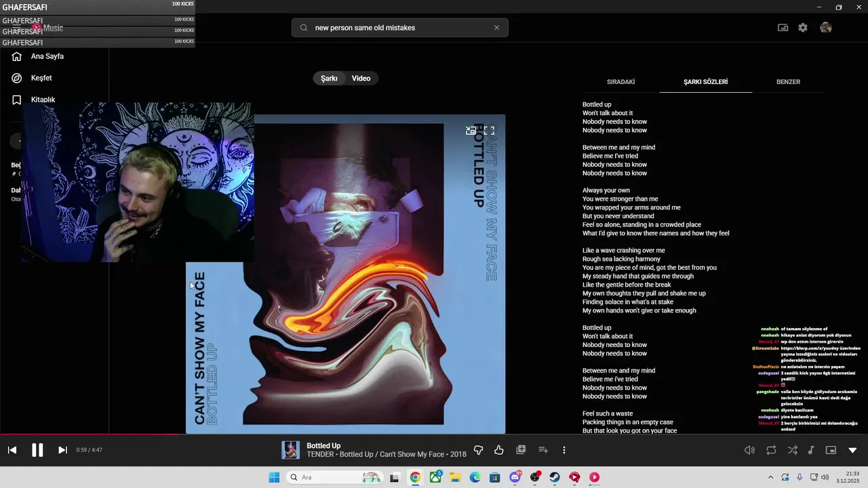The width and height of the screenshot is (868, 488).
Task: Open the BENZER tab
Action: pyautogui.click(x=788, y=82)
